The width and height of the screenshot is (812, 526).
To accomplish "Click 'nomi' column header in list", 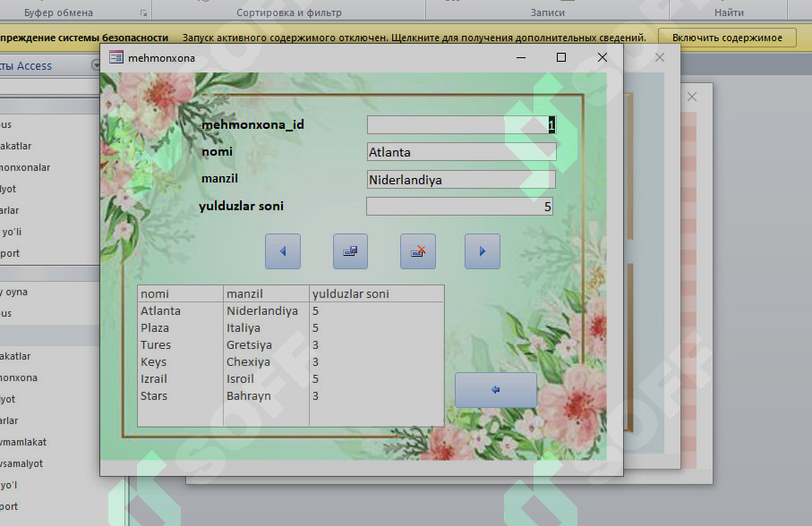I will [180, 293].
